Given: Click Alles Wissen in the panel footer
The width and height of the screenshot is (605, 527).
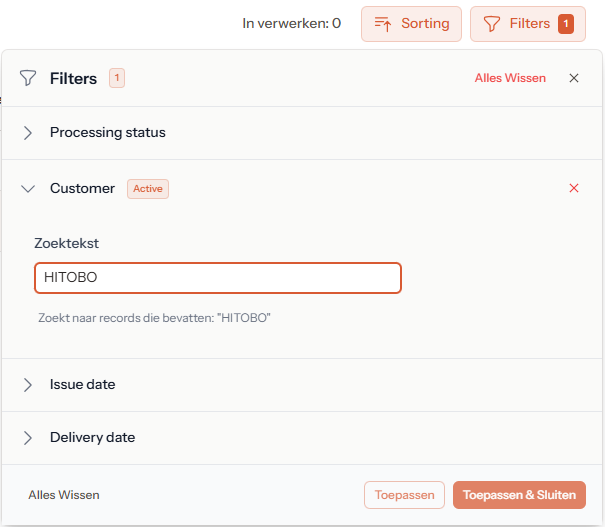Looking at the screenshot, I should point(64,495).
